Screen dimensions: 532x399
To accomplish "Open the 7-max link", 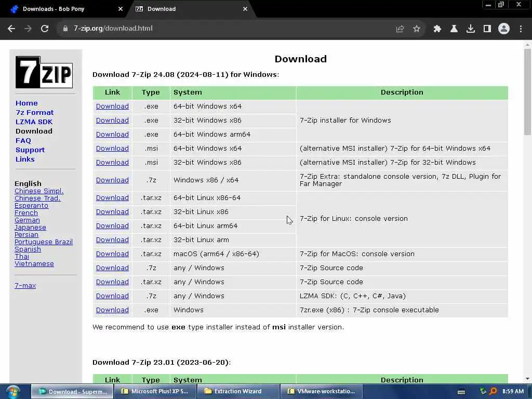I will click(x=25, y=286).
